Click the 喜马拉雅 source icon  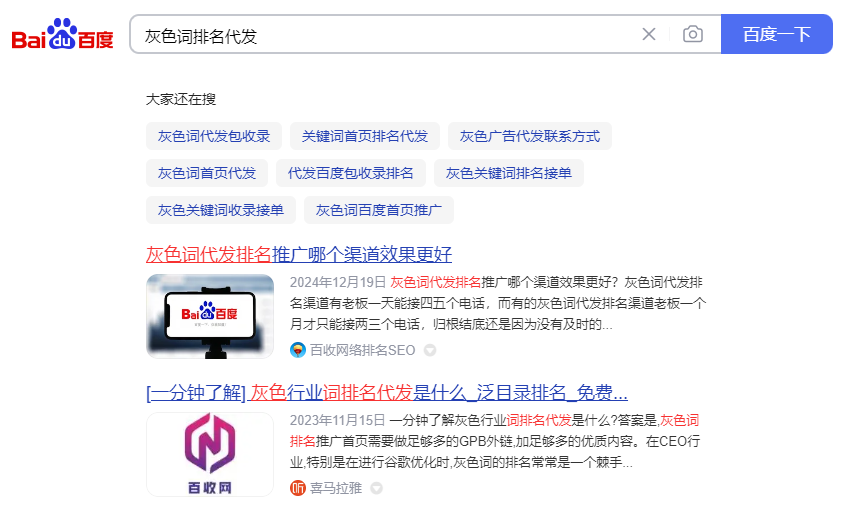coord(297,488)
